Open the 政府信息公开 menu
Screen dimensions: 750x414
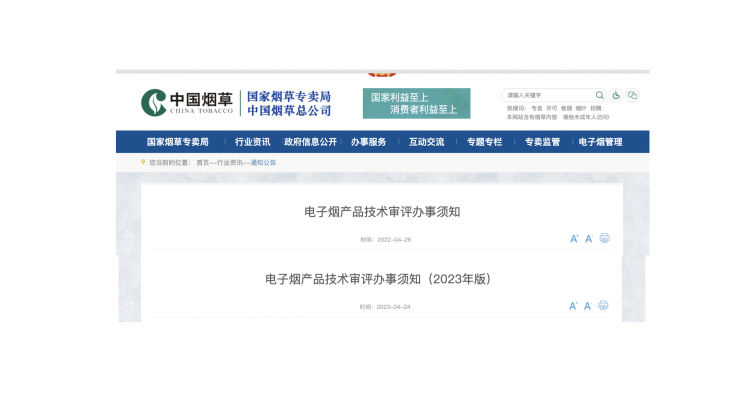(x=310, y=142)
